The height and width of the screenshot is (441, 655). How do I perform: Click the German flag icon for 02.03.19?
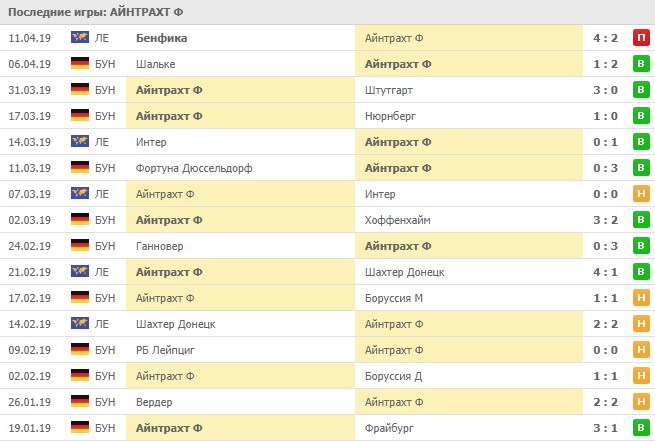pos(81,220)
